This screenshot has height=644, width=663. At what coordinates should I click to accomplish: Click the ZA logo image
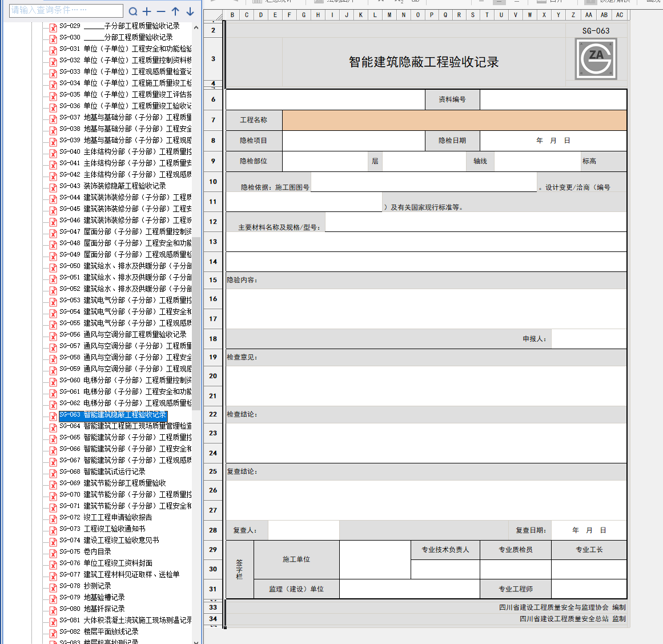[596, 59]
